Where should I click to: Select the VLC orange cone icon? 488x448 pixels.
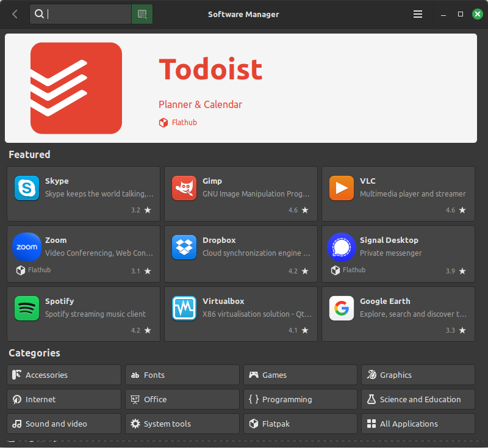click(342, 188)
